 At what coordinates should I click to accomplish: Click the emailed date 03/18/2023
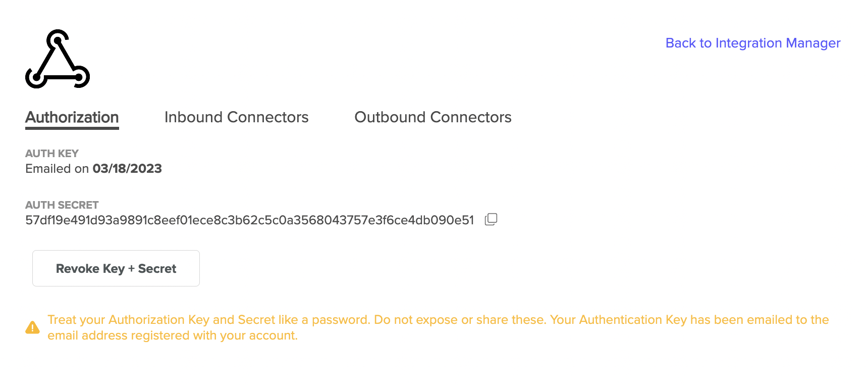pyautogui.click(x=127, y=169)
